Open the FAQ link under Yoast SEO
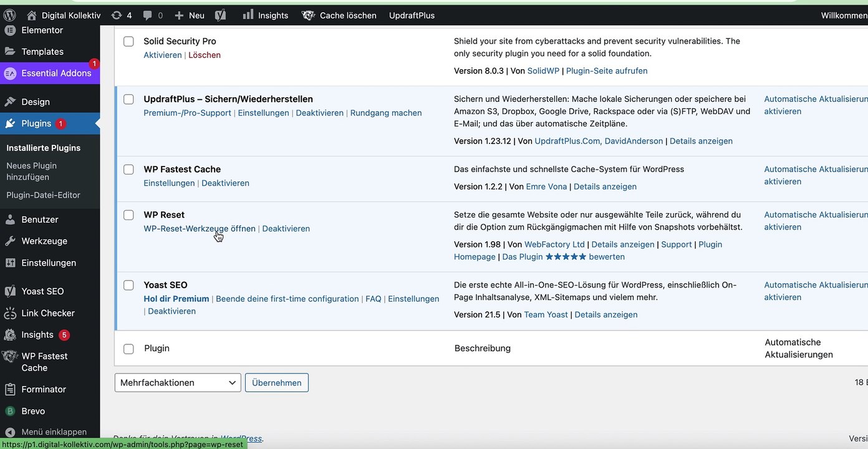The image size is (868, 449). [374, 299]
